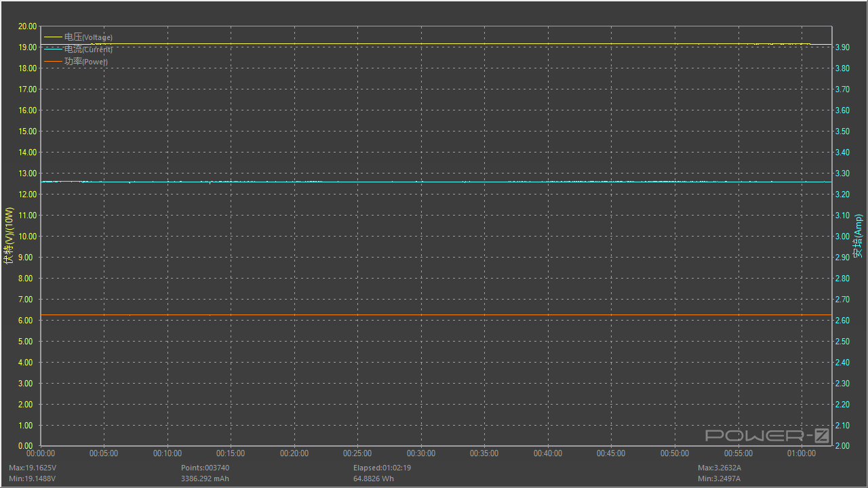Select the orange Power legend line swatch
This screenshot has height=488, width=868.
pos(53,62)
